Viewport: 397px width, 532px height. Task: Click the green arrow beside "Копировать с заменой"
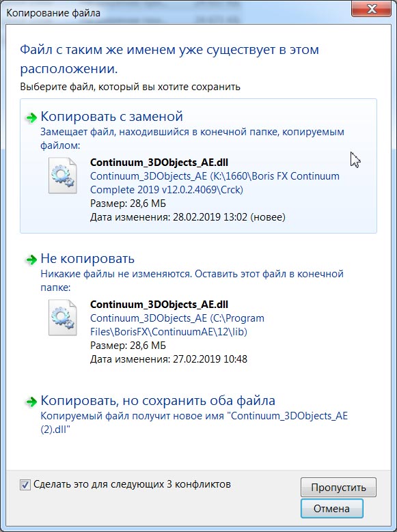(31, 117)
